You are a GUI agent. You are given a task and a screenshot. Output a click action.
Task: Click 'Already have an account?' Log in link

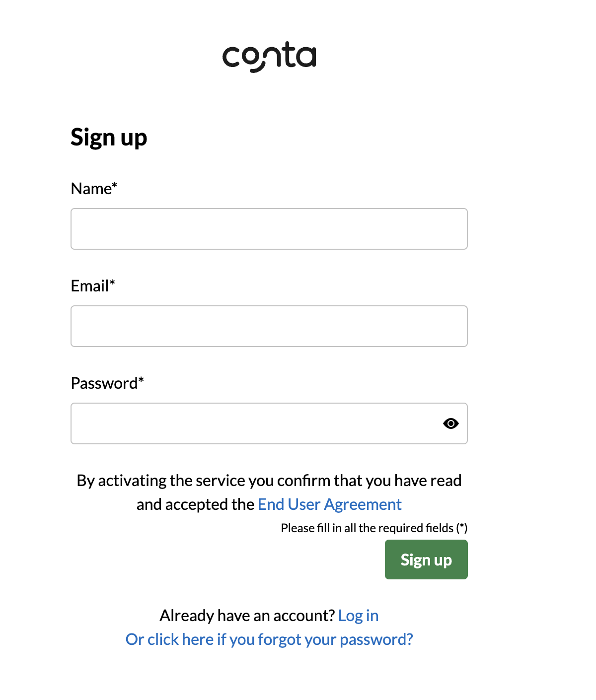(358, 615)
